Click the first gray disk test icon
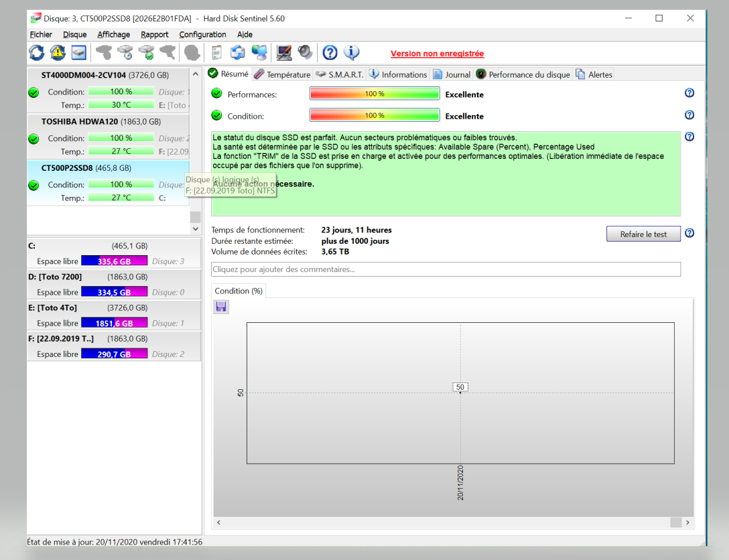Image resolution: width=729 pixels, height=560 pixels. pos(104,52)
